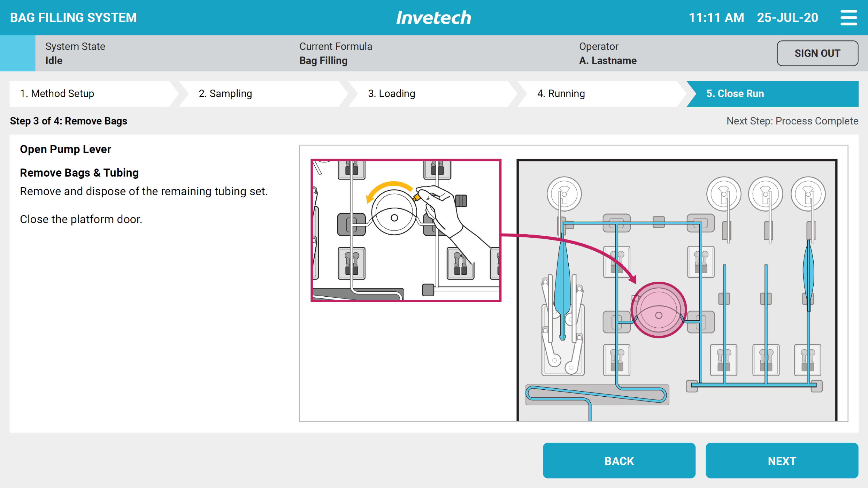
Task: Click the Operator A. Lastname field
Action: [607, 53]
